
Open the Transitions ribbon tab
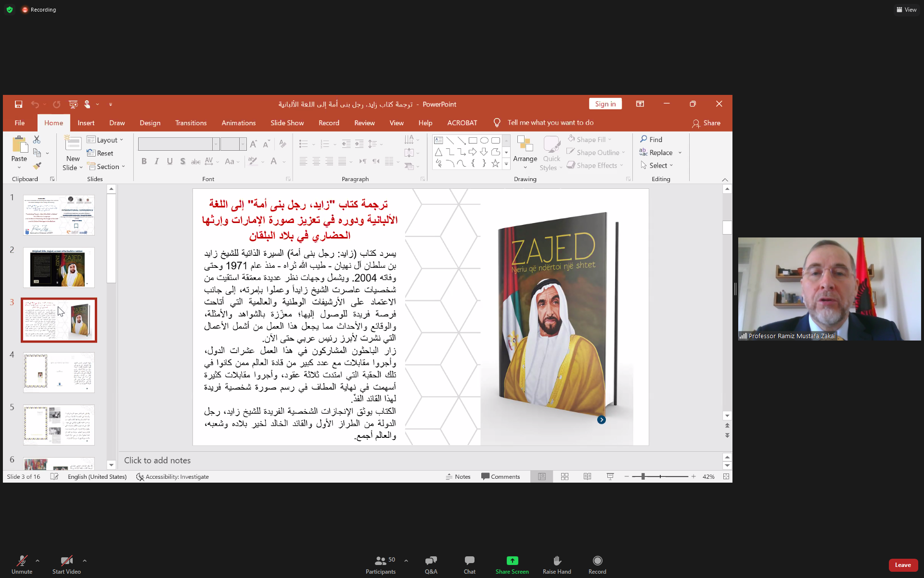tap(191, 123)
